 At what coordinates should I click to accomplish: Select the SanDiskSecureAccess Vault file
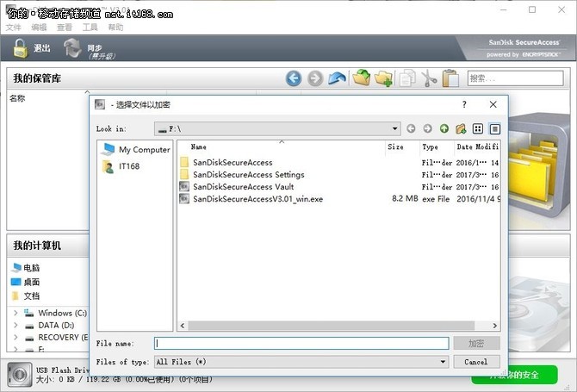pos(243,186)
